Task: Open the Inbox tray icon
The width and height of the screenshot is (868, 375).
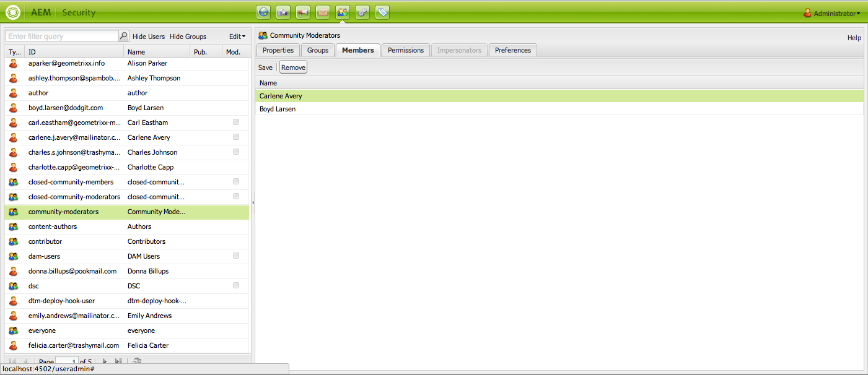Action: click(323, 12)
